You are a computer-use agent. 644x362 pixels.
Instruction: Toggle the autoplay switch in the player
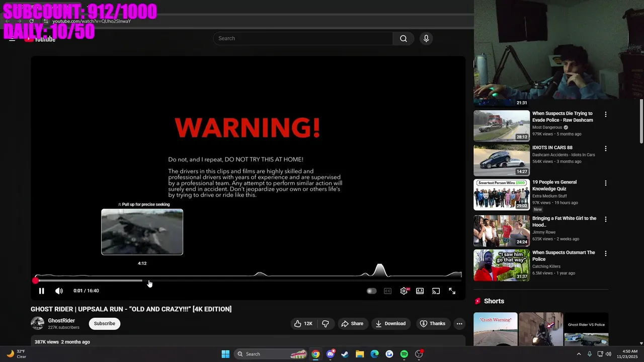click(x=371, y=291)
